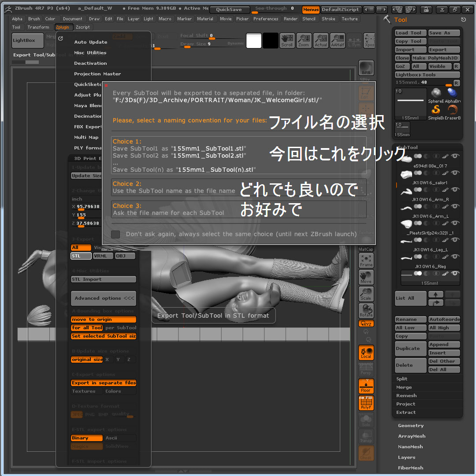This screenshot has height=476, width=476.
Task: Select the EraserBrush tool thumbnail
Action: (453, 112)
